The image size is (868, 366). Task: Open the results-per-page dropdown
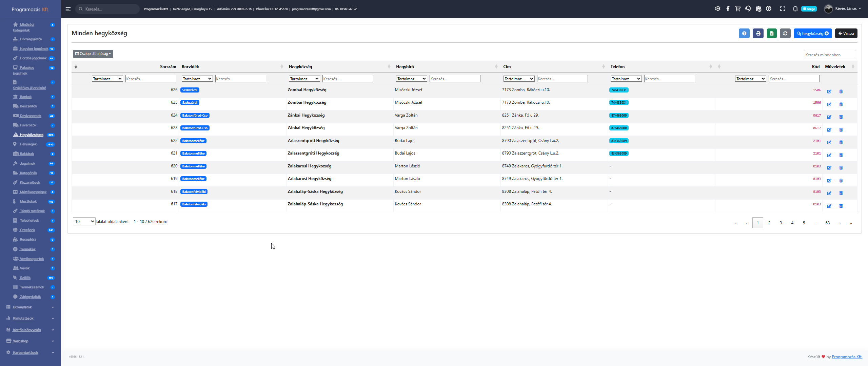pyautogui.click(x=84, y=222)
